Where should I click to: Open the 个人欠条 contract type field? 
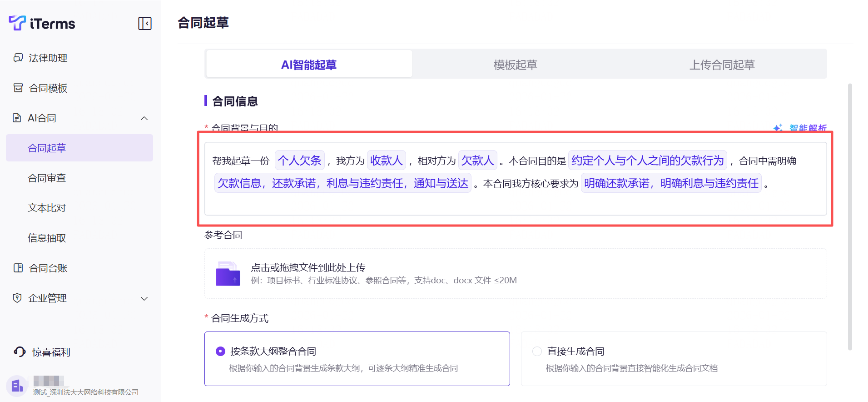pos(299,161)
